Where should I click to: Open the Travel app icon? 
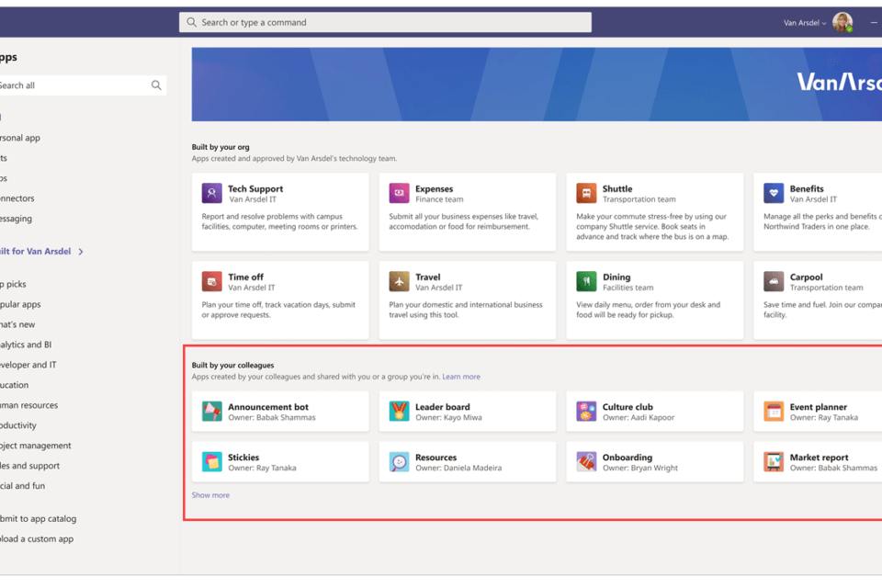[399, 281]
